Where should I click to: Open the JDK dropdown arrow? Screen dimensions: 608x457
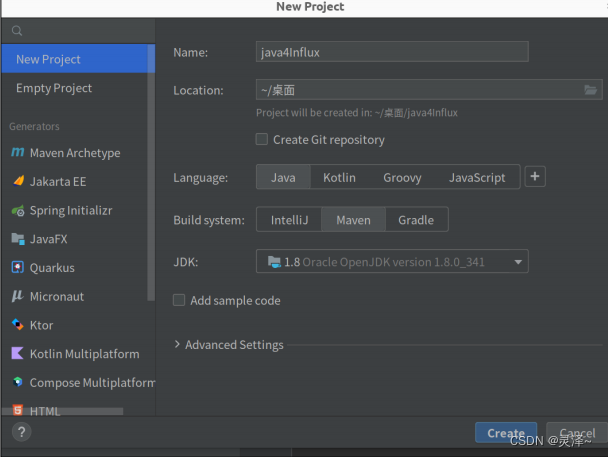pos(518,262)
